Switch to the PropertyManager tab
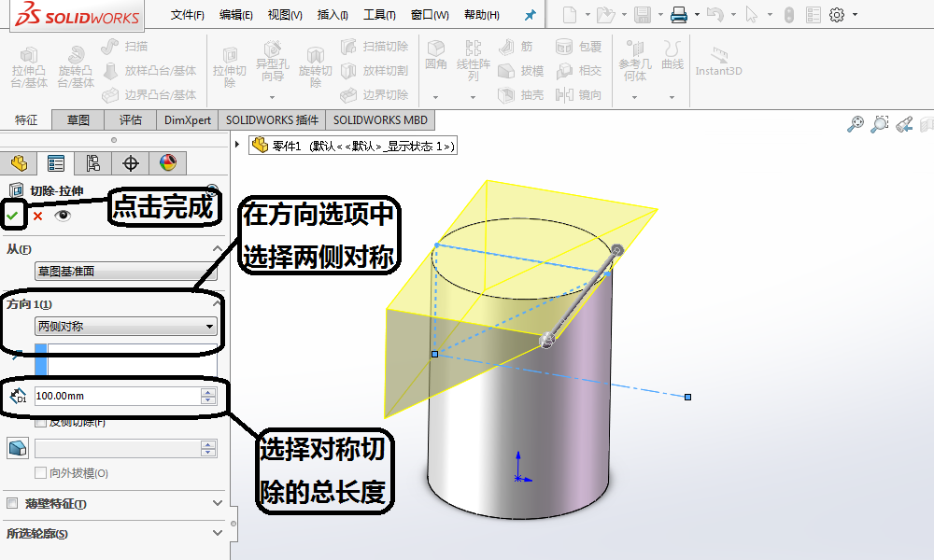The height and width of the screenshot is (560, 934). [56, 163]
